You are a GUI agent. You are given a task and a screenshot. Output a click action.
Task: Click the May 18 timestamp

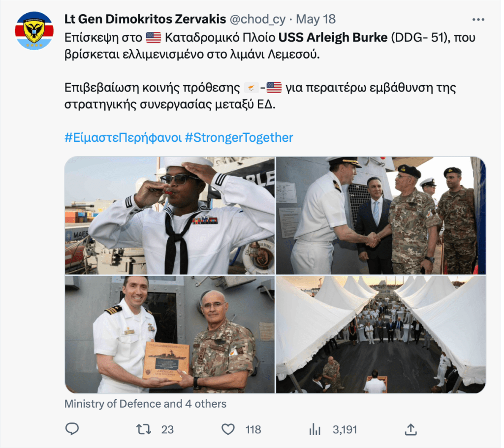315,19
